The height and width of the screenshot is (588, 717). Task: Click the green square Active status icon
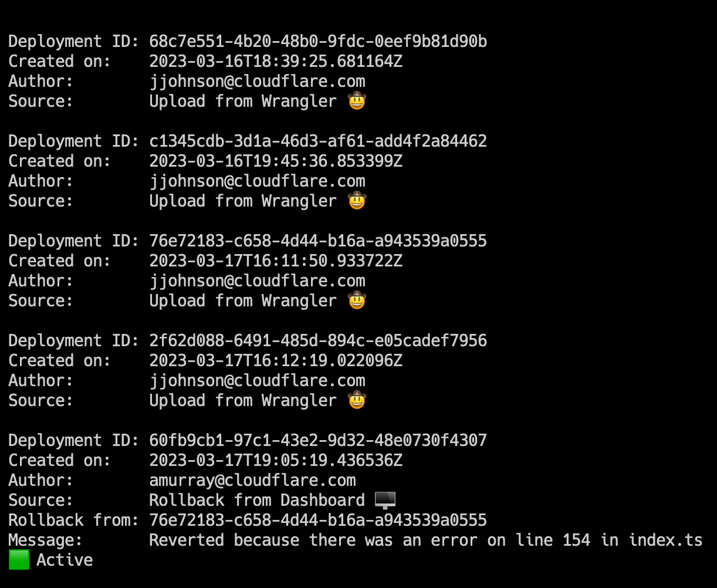(x=19, y=560)
